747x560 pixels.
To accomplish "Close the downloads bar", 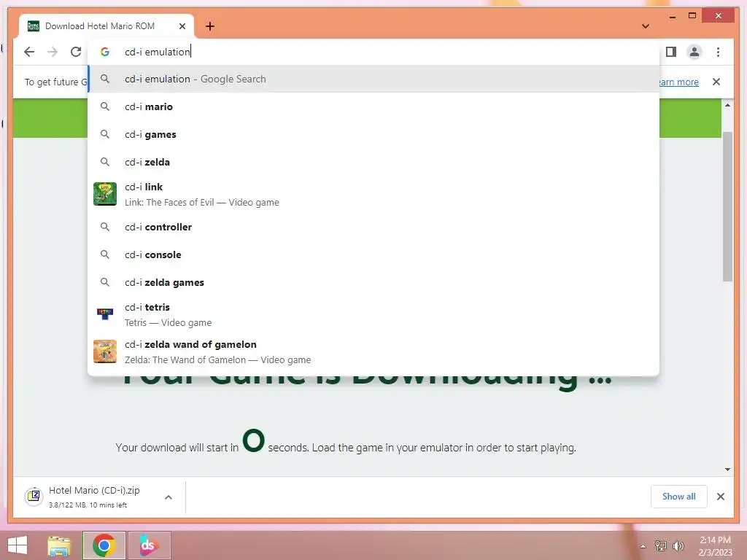I will [720, 497].
